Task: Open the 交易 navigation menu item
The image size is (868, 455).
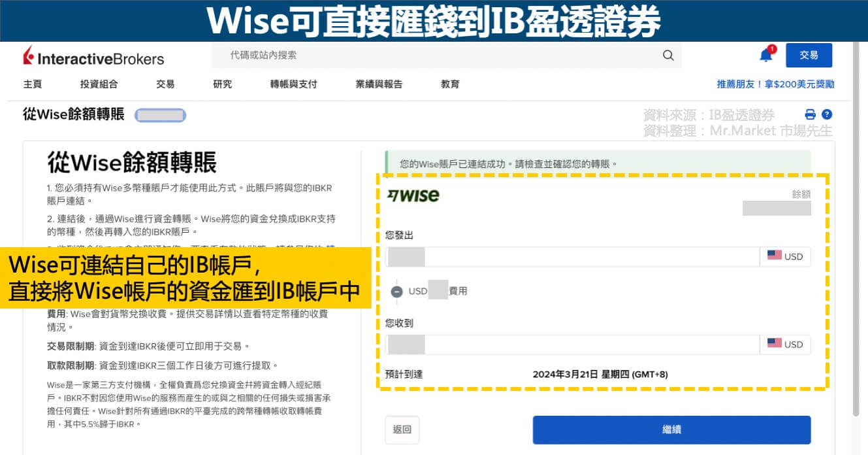Action: click(165, 84)
